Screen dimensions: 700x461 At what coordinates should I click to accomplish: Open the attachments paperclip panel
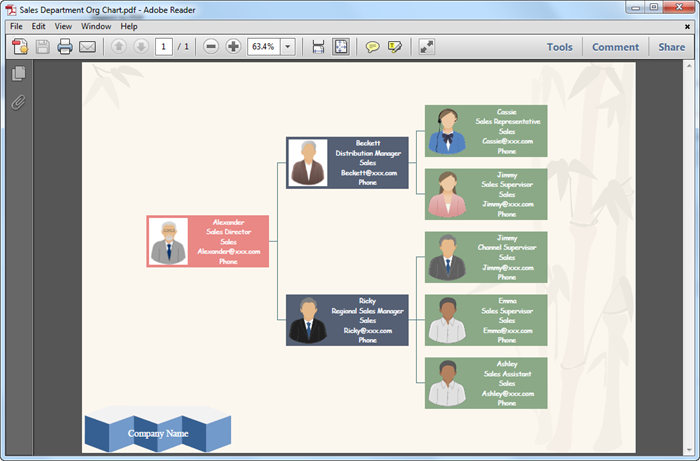[x=18, y=103]
